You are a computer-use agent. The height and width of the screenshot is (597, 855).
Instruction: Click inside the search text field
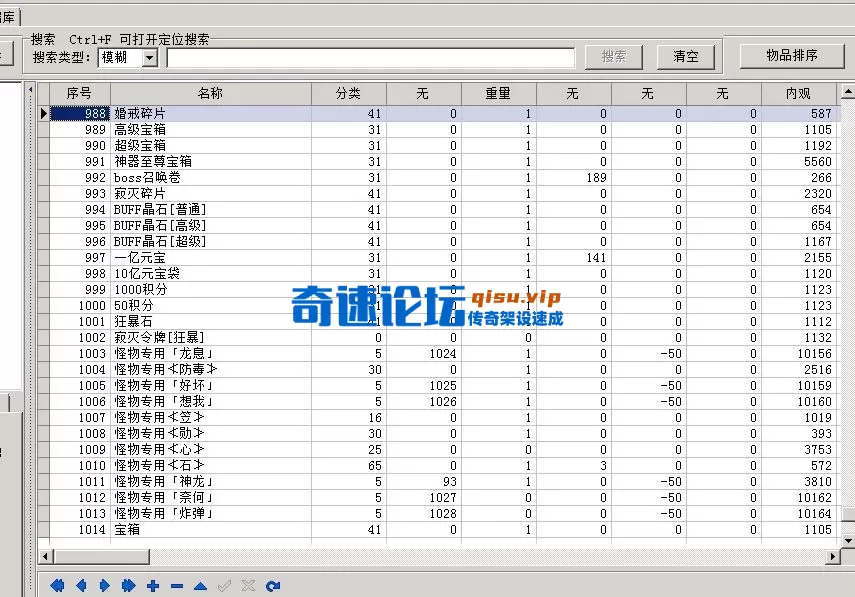(370, 57)
